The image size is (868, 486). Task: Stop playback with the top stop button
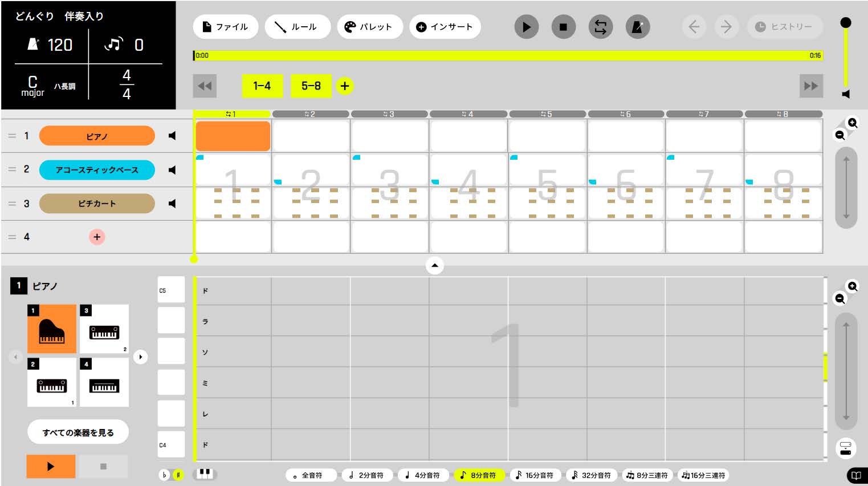(x=563, y=27)
